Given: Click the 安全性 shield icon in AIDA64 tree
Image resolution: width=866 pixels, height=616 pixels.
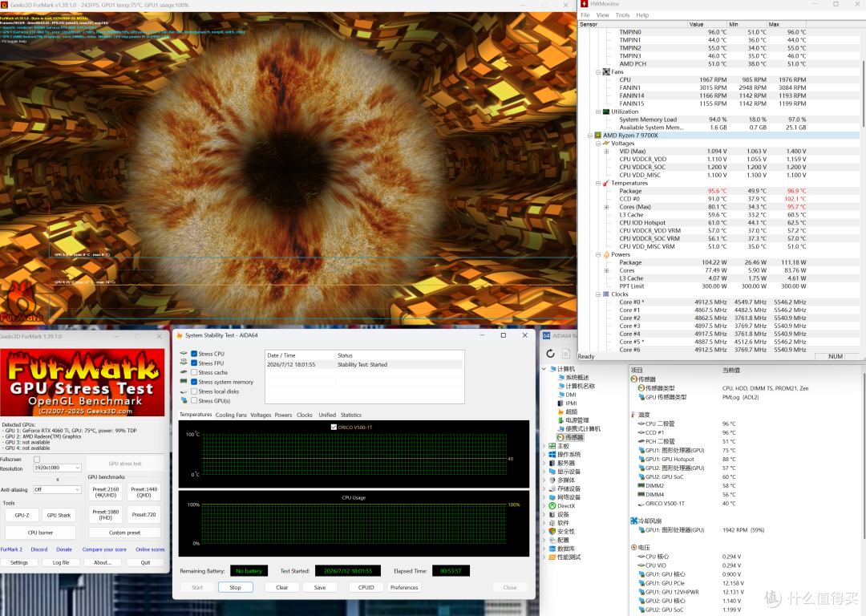Looking at the screenshot, I should pyautogui.click(x=552, y=531).
